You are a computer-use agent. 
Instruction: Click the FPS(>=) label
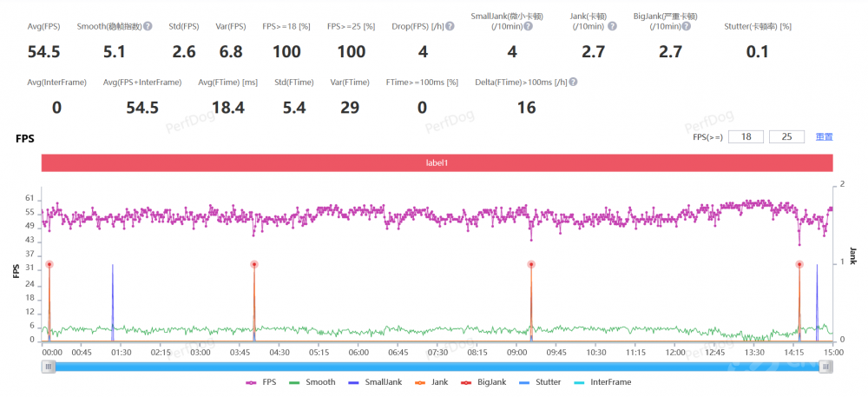[708, 137]
